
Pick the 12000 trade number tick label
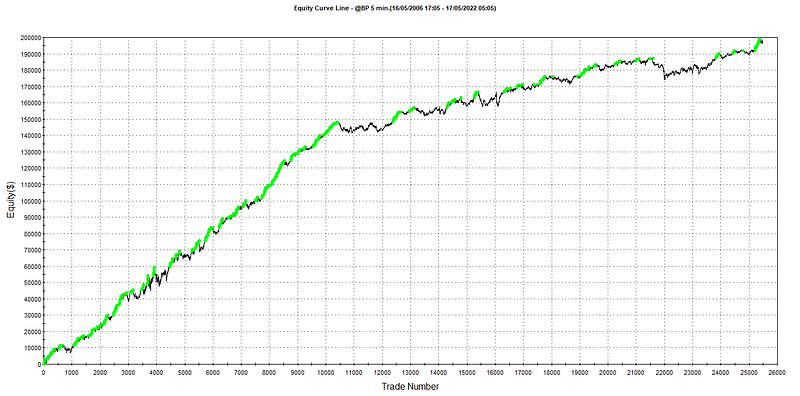coord(382,373)
